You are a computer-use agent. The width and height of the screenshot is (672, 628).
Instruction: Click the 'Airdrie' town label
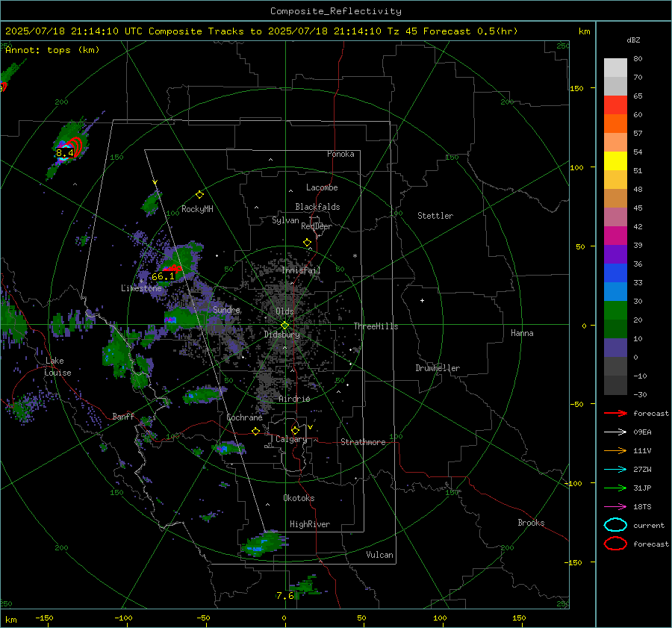[294, 399]
